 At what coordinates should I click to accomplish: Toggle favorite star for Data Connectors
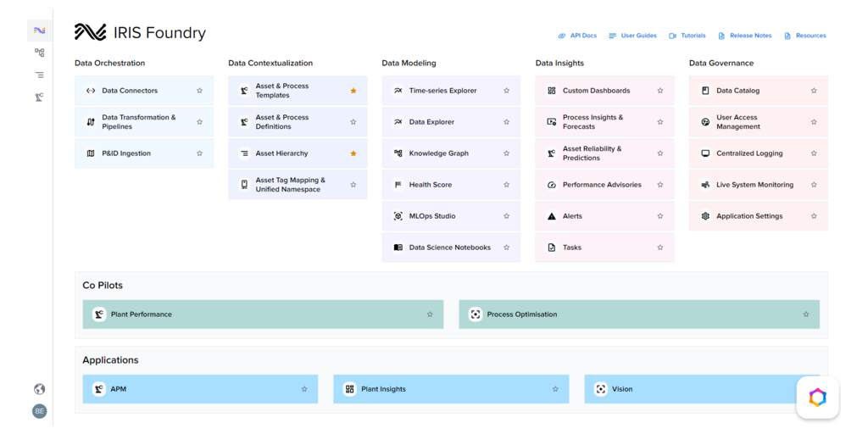(200, 91)
